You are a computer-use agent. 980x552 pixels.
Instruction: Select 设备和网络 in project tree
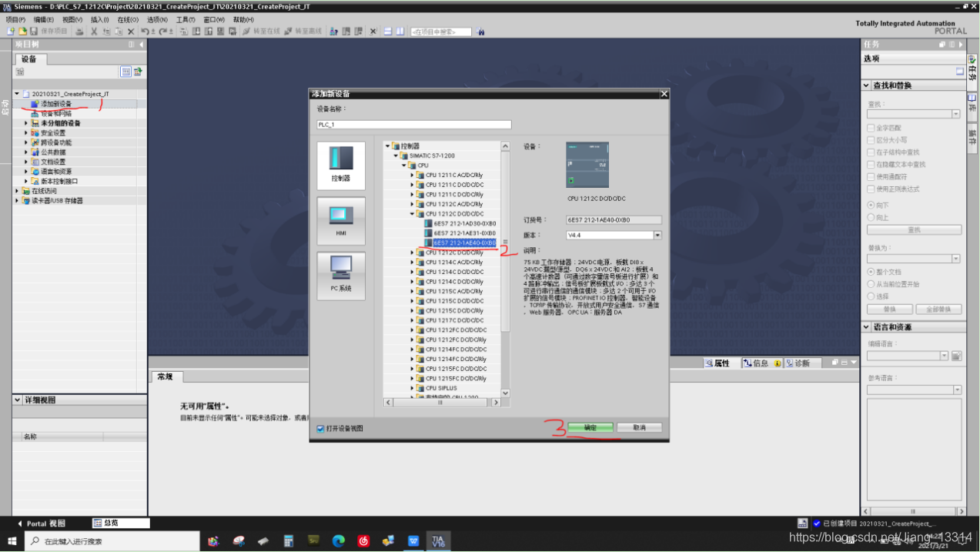(x=55, y=113)
